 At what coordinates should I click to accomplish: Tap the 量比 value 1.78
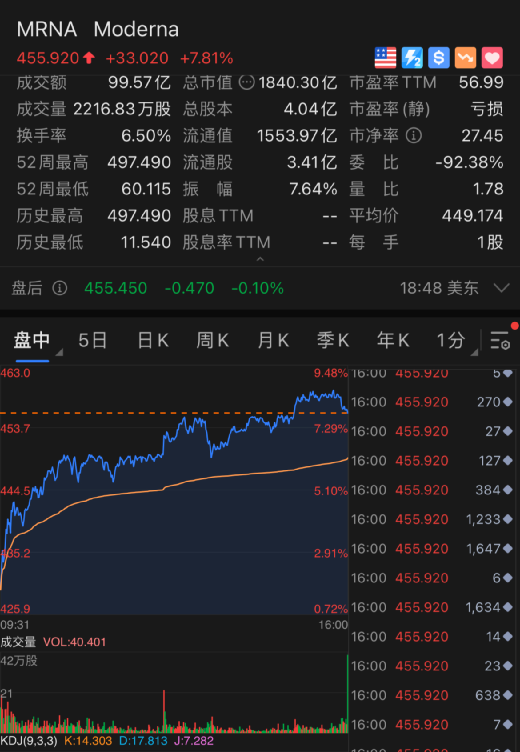pyautogui.click(x=487, y=189)
